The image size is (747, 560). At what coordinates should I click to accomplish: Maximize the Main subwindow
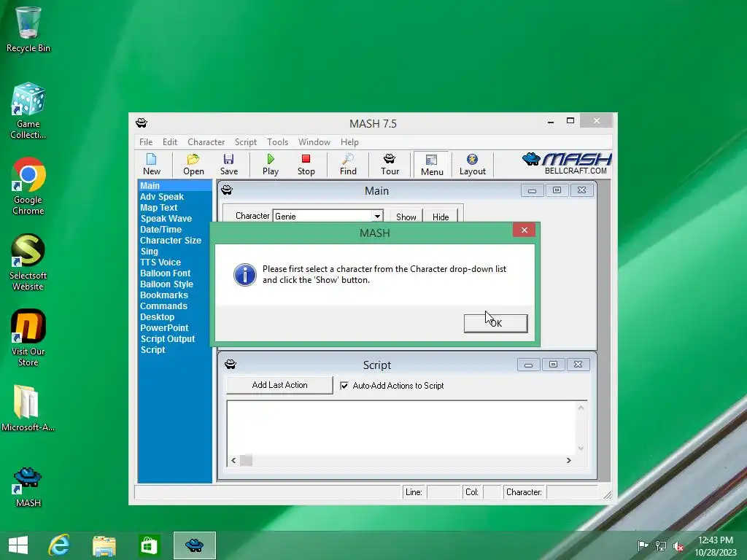click(x=557, y=190)
